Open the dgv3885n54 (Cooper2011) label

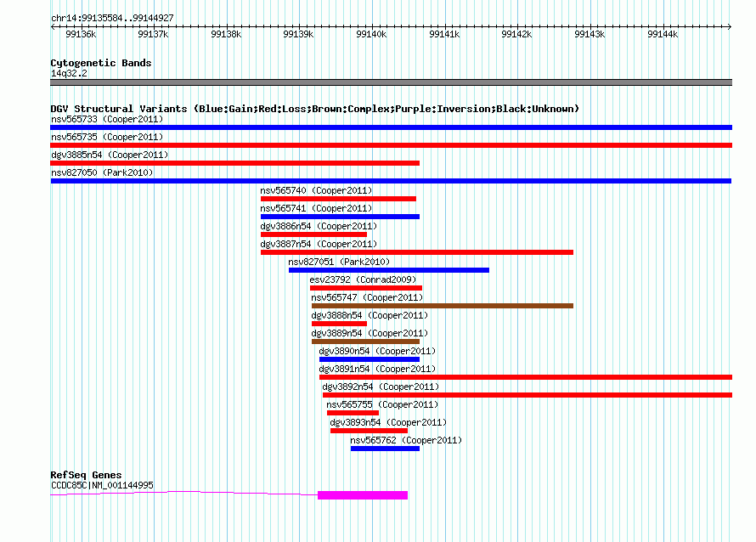tap(110, 155)
